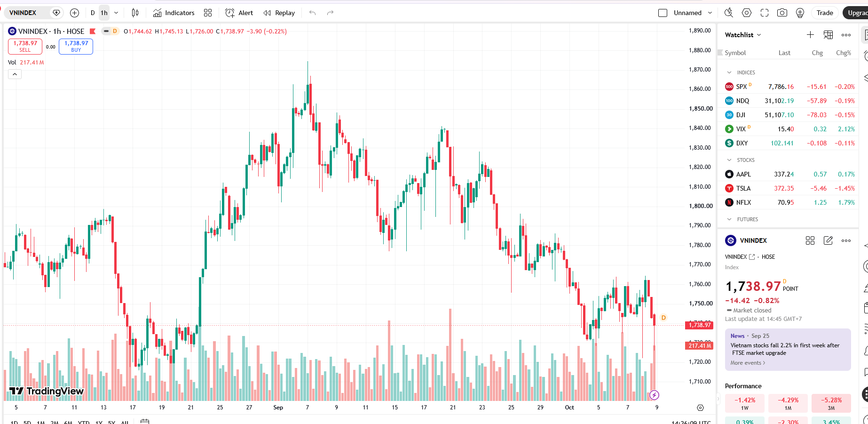Add a note for VNINDEX
Image resolution: width=868 pixels, height=424 pixels.
coord(828,240)
